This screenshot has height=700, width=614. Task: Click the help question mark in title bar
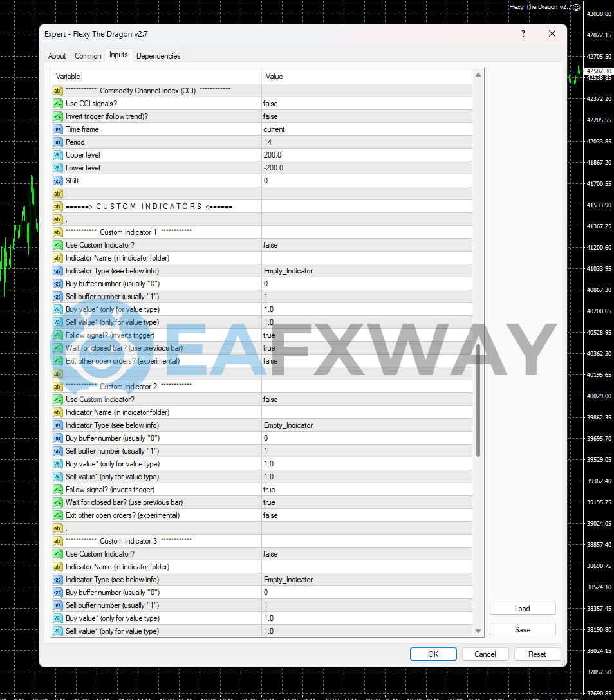click(523, 34)
